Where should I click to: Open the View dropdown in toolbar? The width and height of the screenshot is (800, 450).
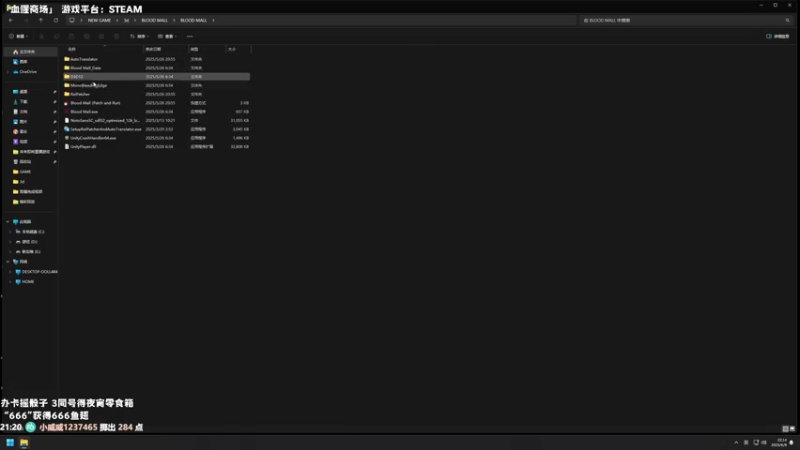click(x=167, y=36)
